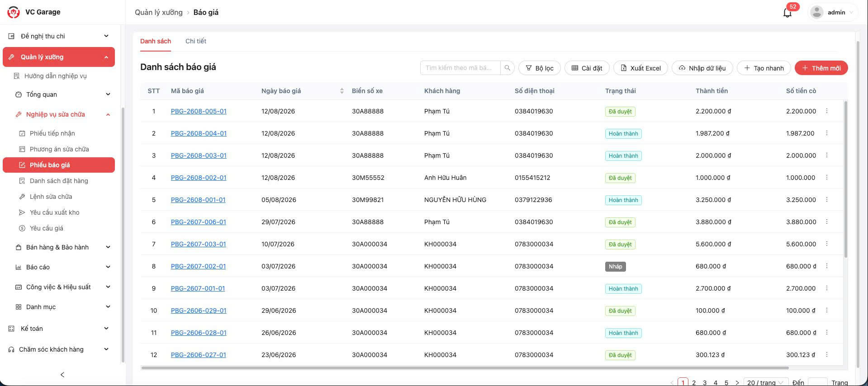868x386 pixels.
Task: Open the 20 / trang page size dropdown
Action: click(765, 382)
